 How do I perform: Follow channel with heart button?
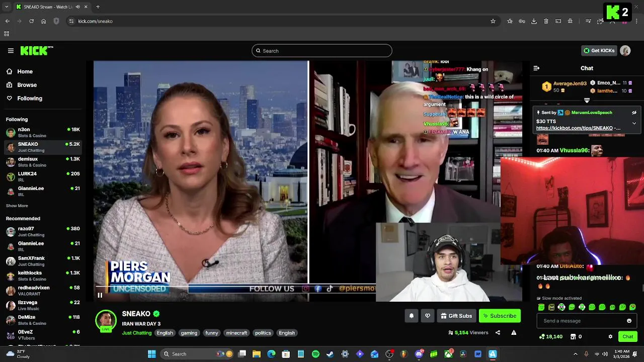coord(428,316)
